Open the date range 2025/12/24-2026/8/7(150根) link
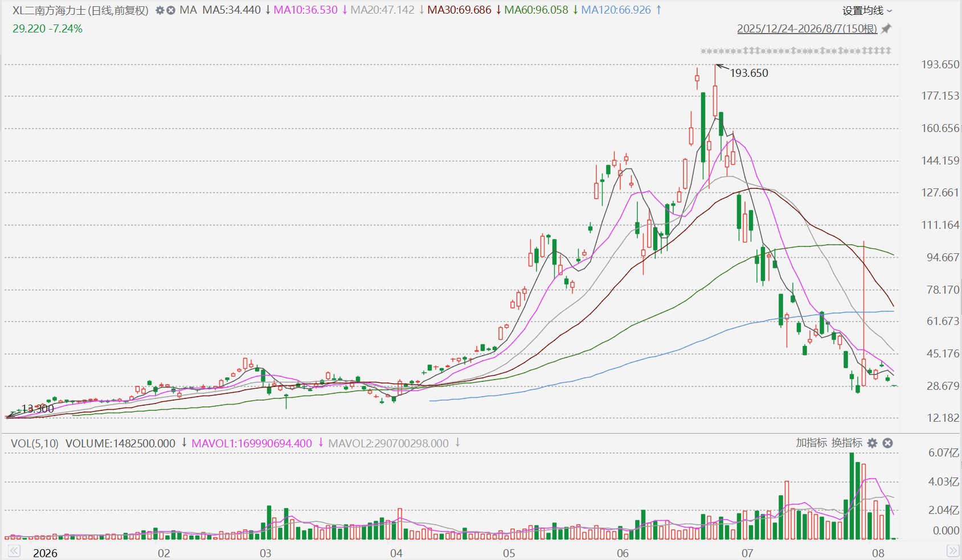The width and height of the screenshot is (962, 560). 807,28
